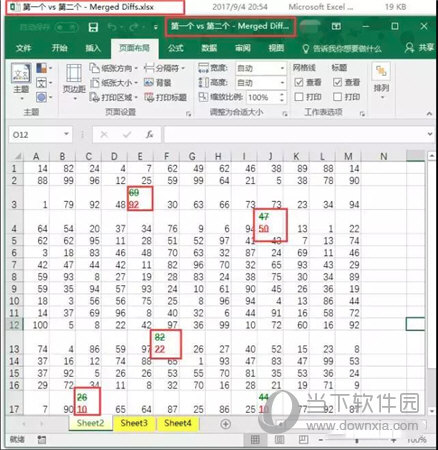Switch to the 审阅 (Review) ribbon tab
Viewport: 438px width, 450px height.
(x=243, y=49)
